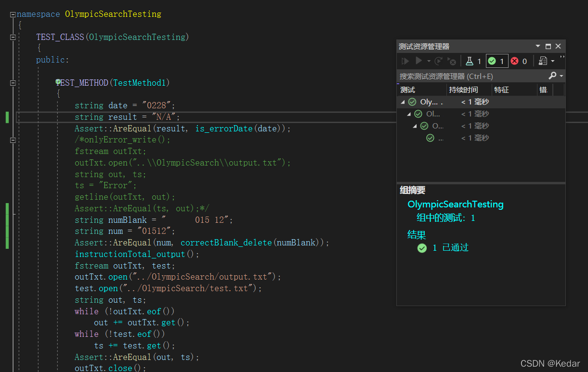Close the Test Explorer panel
Image resolution: width=588 pixels, height=372 pixels.
[558, 46]
